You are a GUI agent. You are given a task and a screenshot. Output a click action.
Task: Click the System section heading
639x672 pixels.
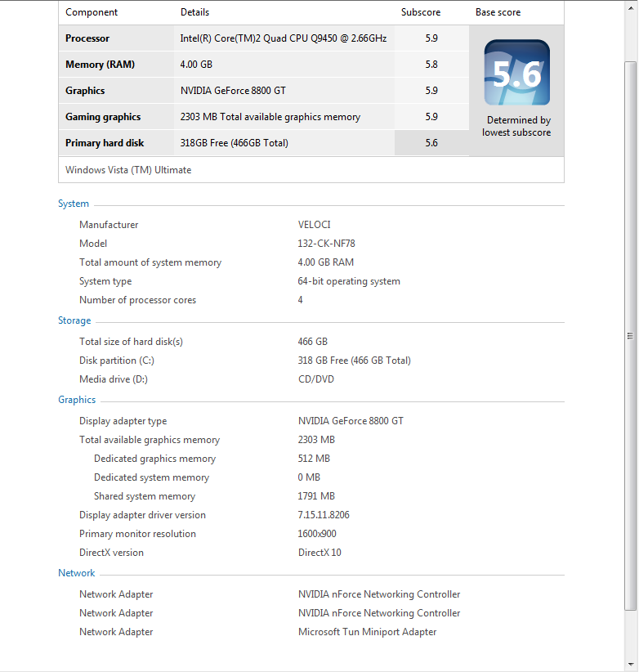[74, 204]
